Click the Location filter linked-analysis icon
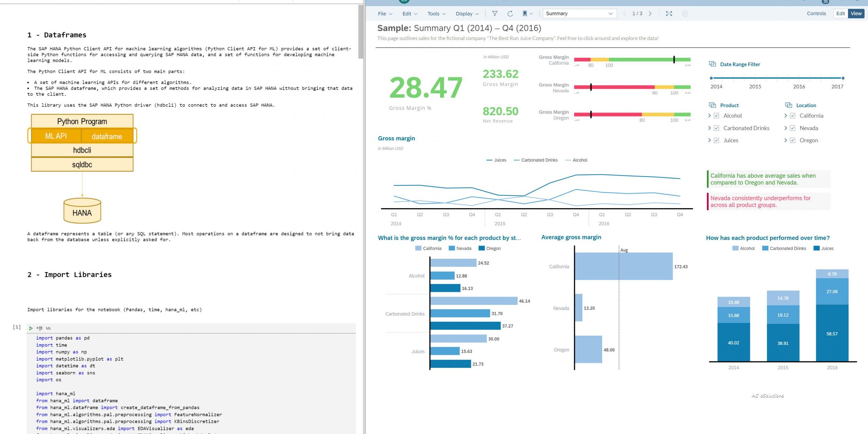 click(789, 105)
